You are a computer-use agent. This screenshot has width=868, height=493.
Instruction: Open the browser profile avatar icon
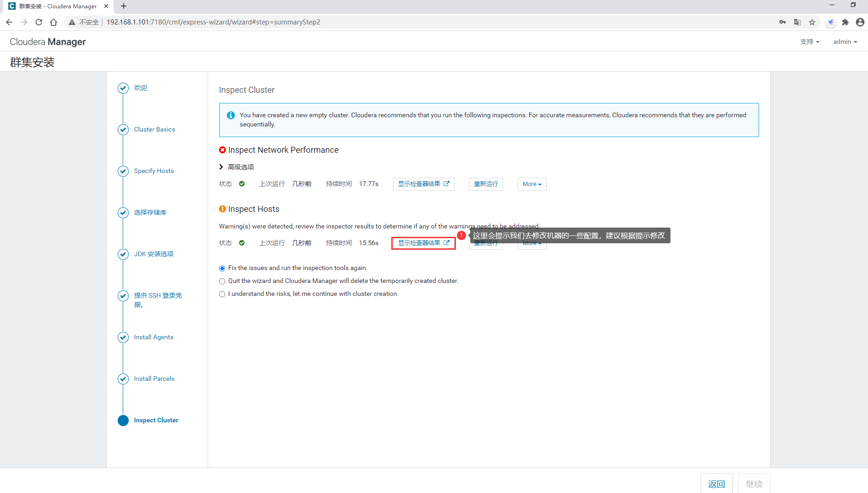tap(860, 22)
